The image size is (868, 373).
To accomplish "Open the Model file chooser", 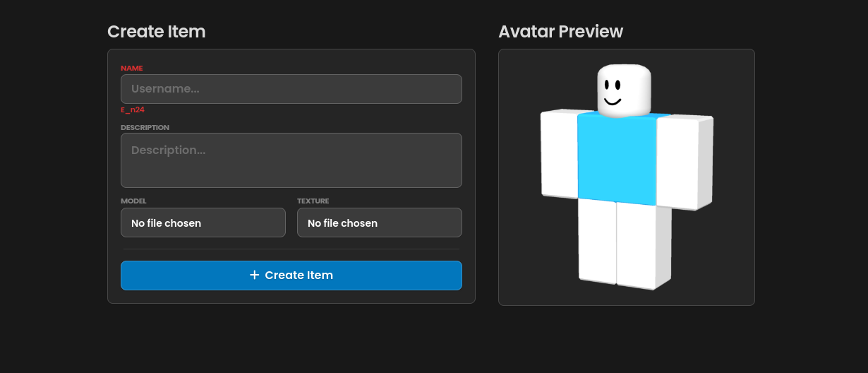I will [x=203, y=223].
